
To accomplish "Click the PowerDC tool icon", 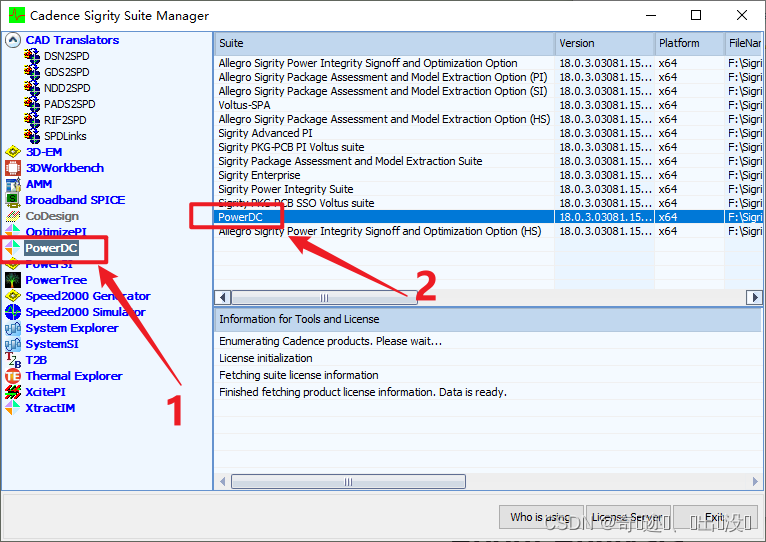I will tap(13, 248).
